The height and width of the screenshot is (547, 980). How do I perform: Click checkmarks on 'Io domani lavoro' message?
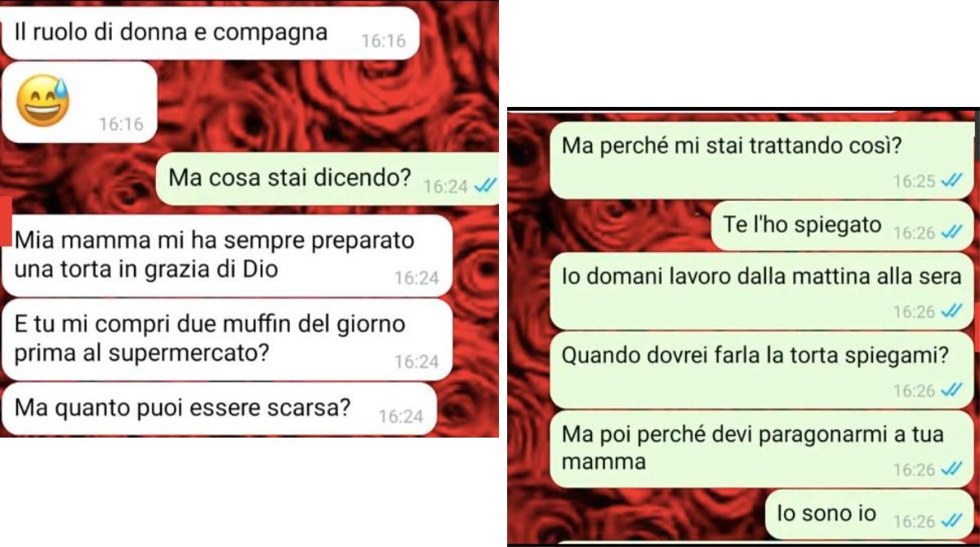[x=950, y=311]
